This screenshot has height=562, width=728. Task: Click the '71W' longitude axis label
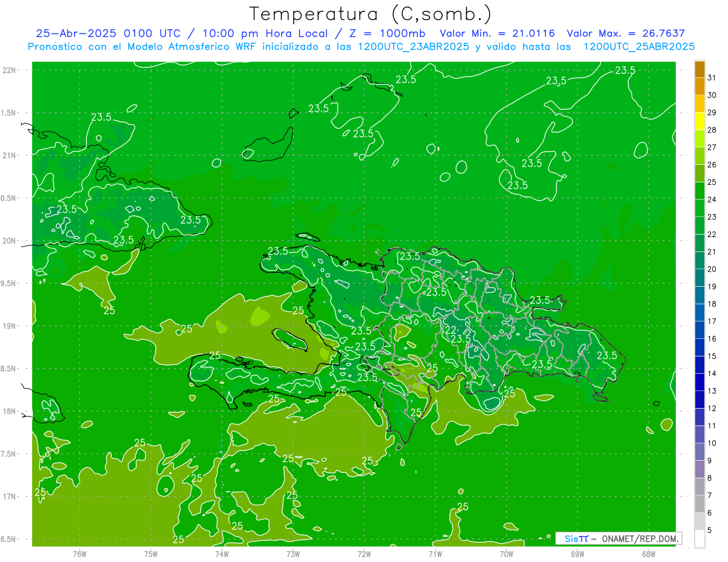[x=435, y=554]
